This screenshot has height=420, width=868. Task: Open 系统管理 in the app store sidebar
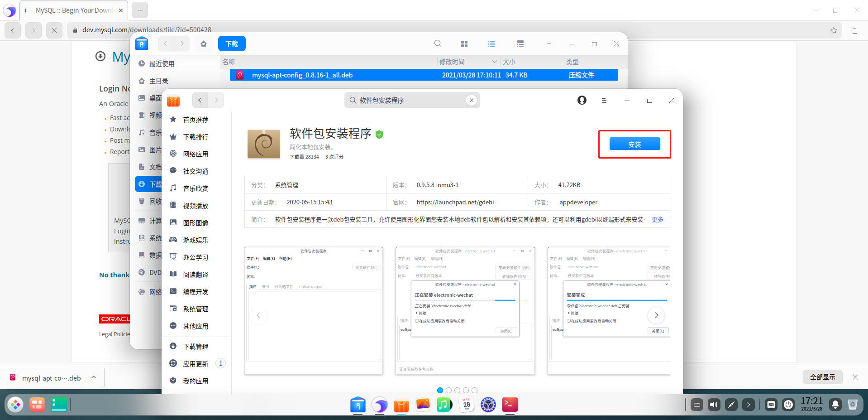[196, 309]
